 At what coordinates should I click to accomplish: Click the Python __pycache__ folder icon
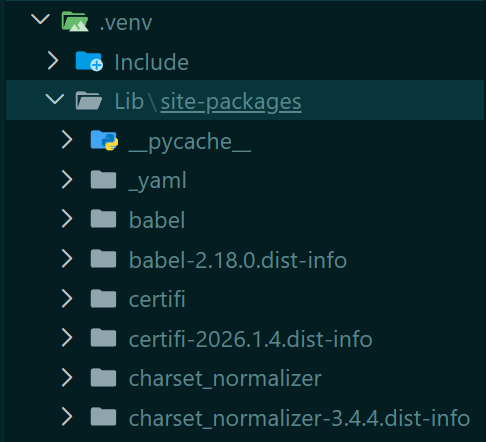[104, 140]
